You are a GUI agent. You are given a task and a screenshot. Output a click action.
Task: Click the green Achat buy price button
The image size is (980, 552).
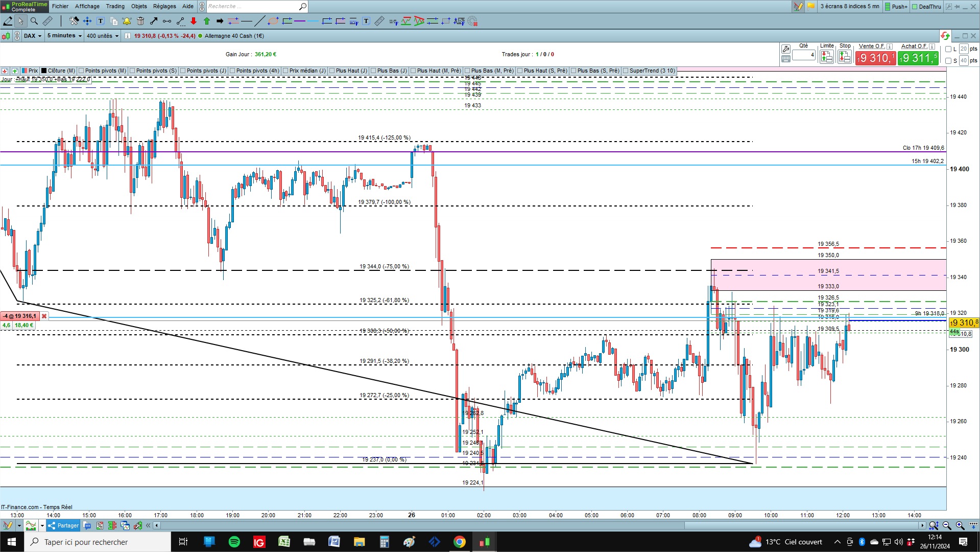coord(918,58)
